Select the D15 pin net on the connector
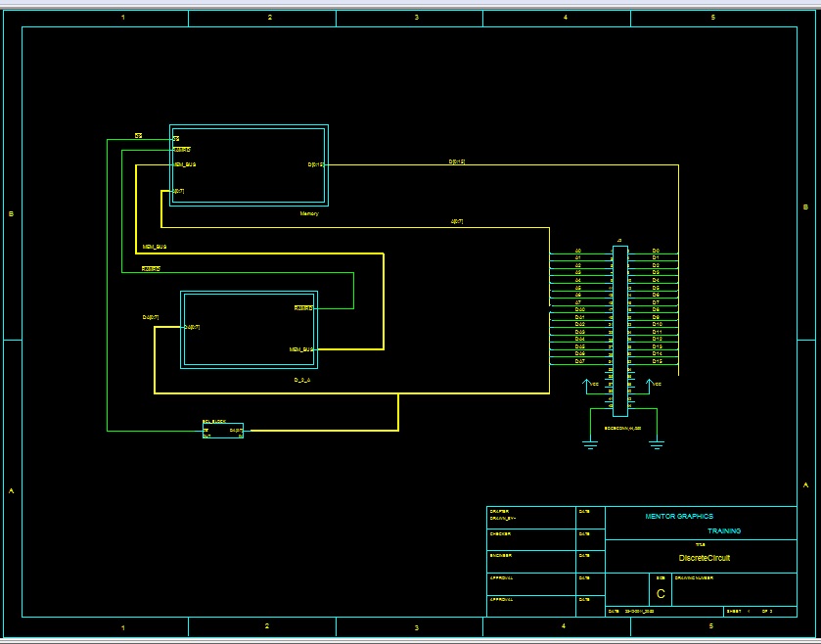Image resolution: width=821 pixels, height=644 pixels. [x=658, y=361]
